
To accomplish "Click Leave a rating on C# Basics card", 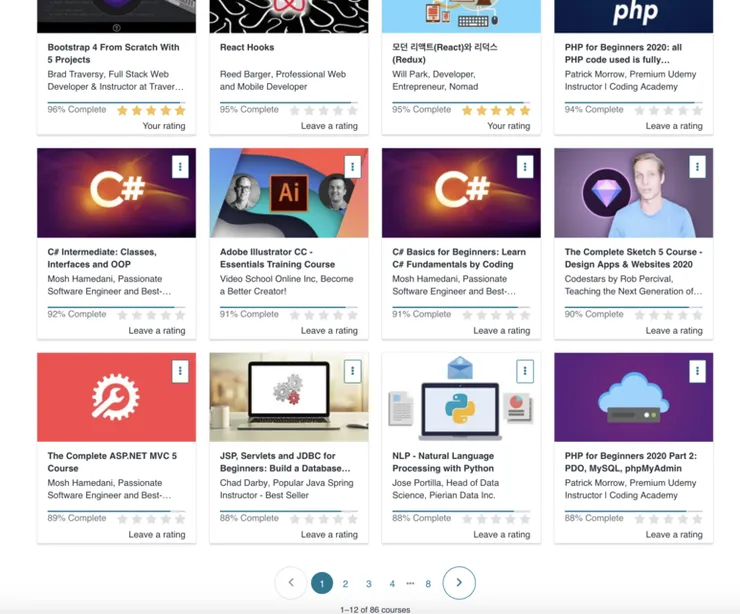I will 502,331.
